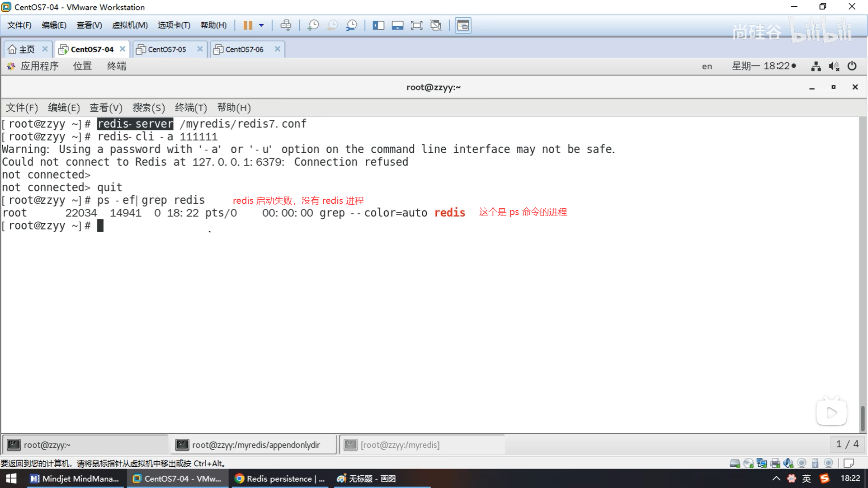Open the GNOME volume icon
The height and width of the screenshot is (488, 868).
click(834, 66)
